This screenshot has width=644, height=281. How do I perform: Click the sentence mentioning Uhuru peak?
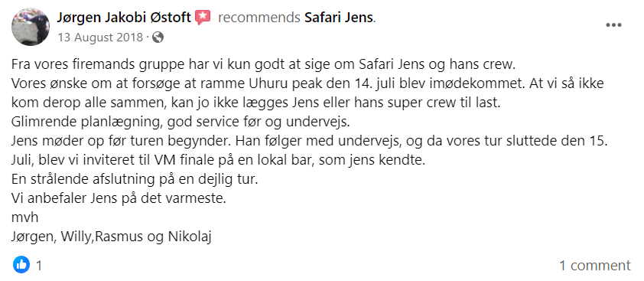(264, 84)
